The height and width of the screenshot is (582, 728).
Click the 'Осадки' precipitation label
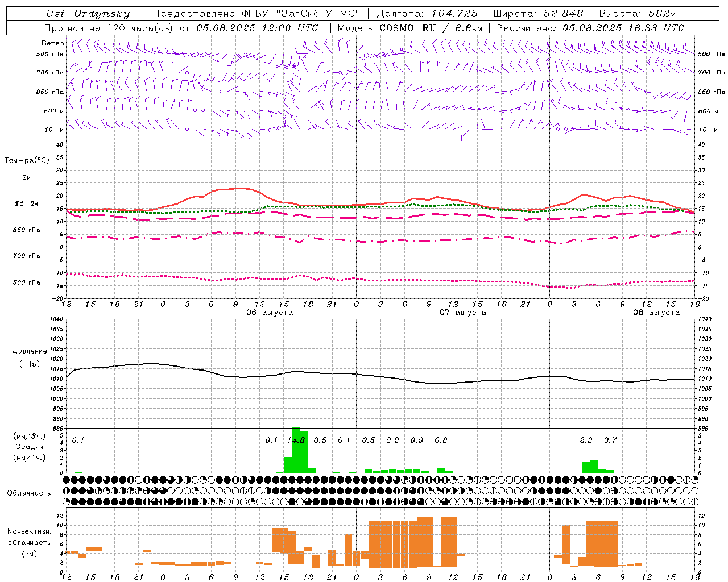[30, 447]
